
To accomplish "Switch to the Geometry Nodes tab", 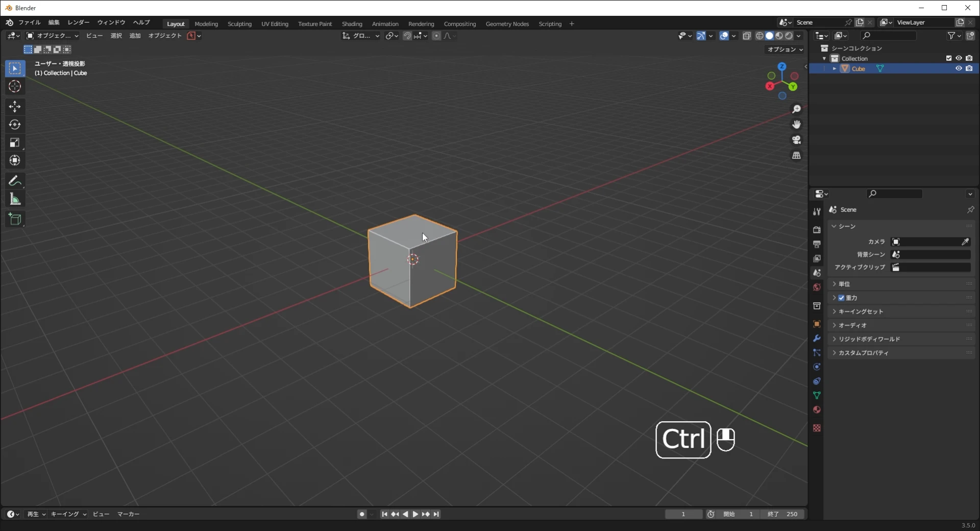I will [507, 24].
